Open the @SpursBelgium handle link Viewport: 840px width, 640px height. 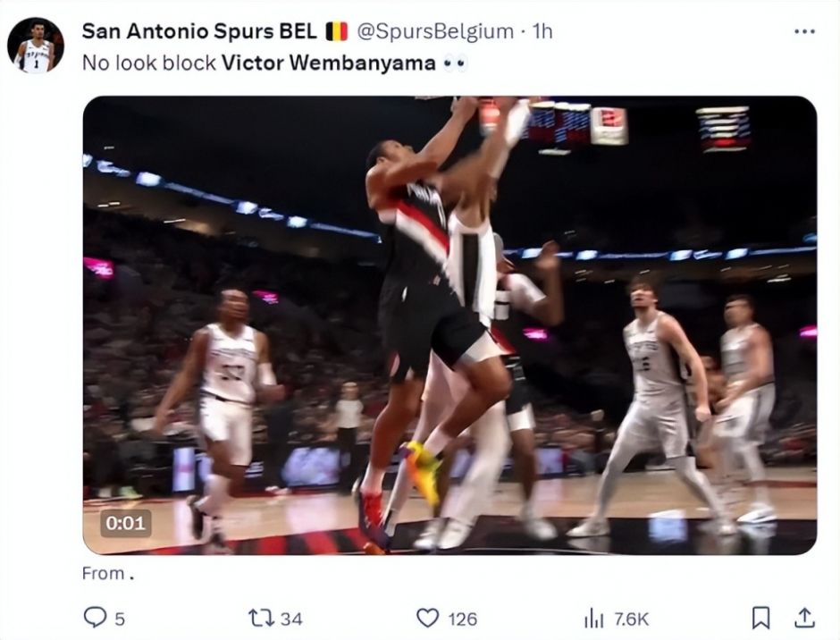tap(435, 31)
